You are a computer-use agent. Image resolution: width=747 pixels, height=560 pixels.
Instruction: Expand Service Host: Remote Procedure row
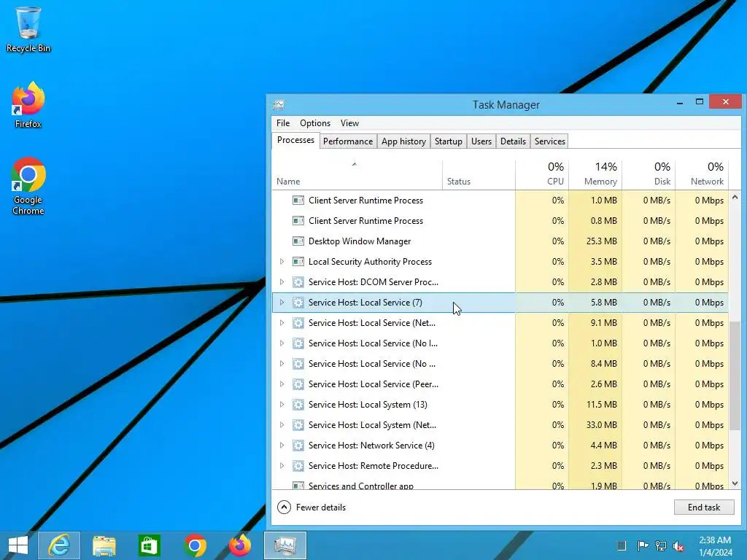tap(282, 466)
